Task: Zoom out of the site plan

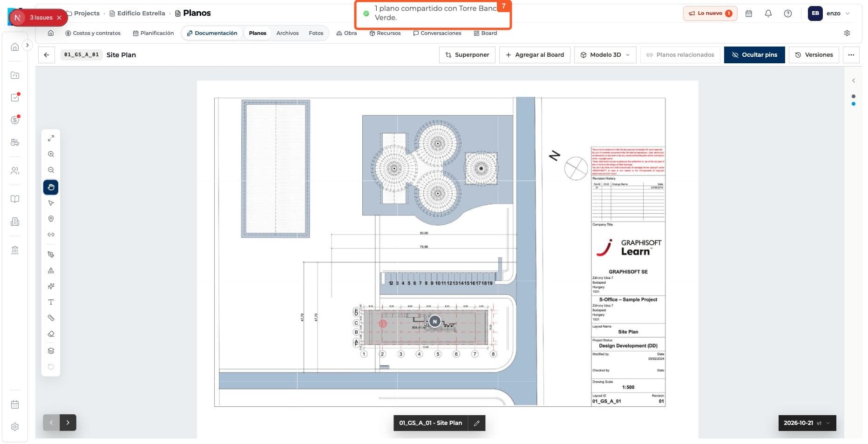Action: pos(51,170)
